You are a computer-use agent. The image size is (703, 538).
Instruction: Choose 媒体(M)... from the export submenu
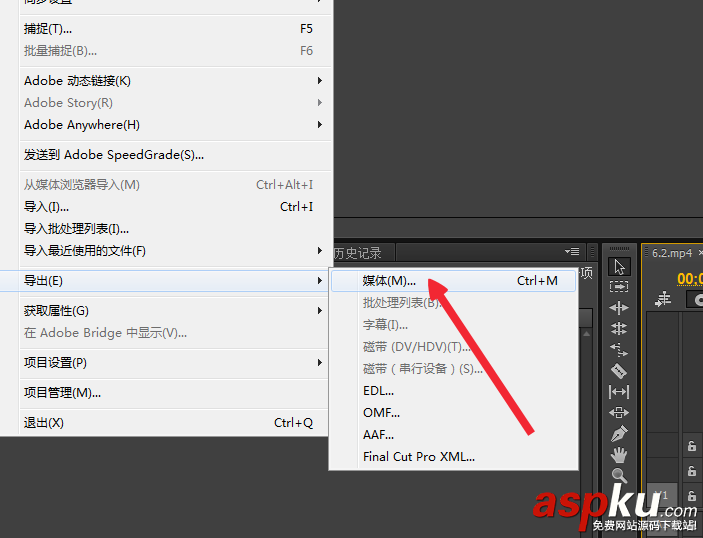click(453, 281)
